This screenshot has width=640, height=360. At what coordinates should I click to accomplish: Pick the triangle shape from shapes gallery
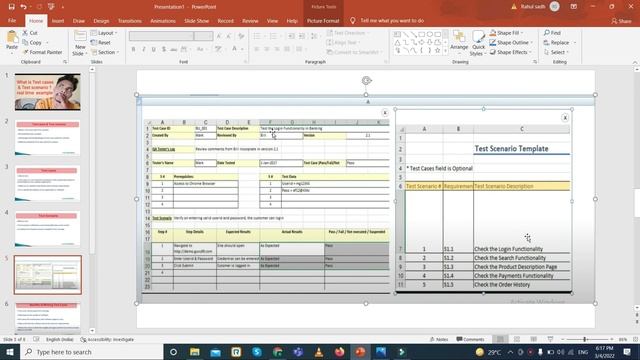coord(397,42)
